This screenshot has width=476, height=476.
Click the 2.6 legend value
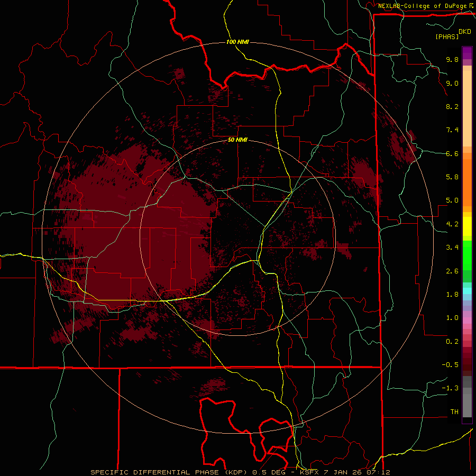(x=452, y=271)
